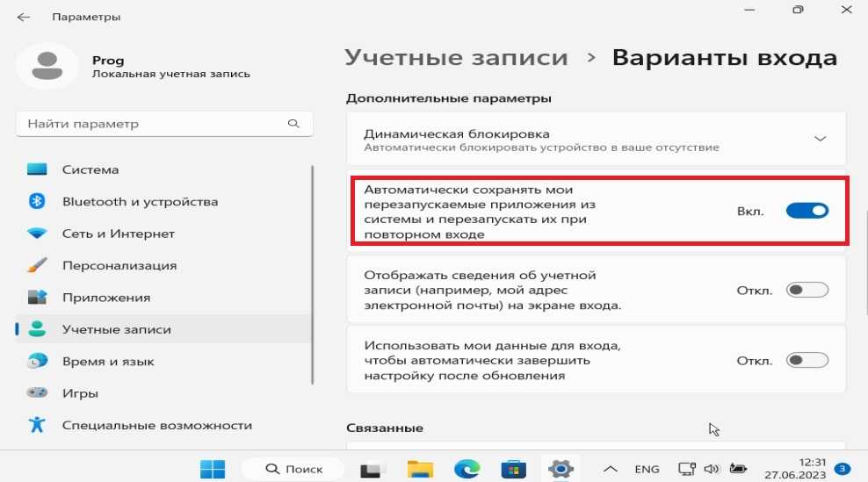Click the magnifier icon in the search box
This screenshot has height=482, width=868.
[293, 124]
